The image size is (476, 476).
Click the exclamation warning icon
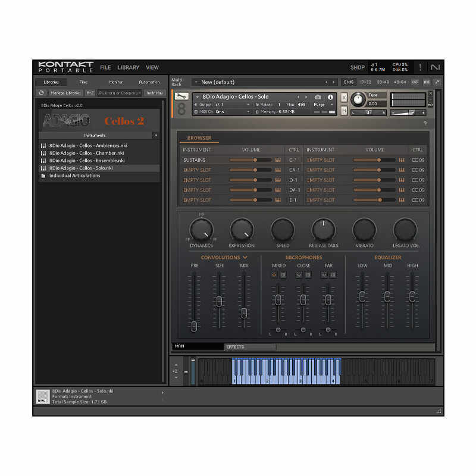click(x=420, y=67)
